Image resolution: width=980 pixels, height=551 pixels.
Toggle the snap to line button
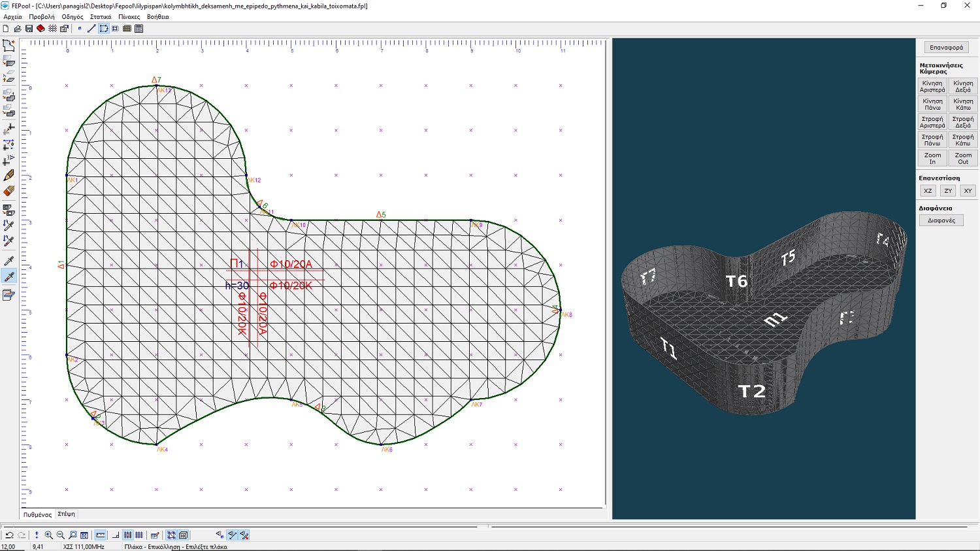pyautogui.click(x=233, y=535)
